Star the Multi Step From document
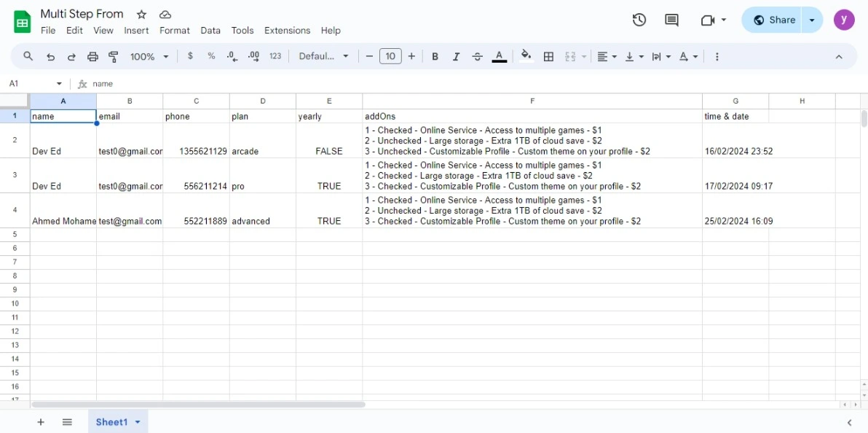Viewport: 868px width, 433px height. (142, 15)
